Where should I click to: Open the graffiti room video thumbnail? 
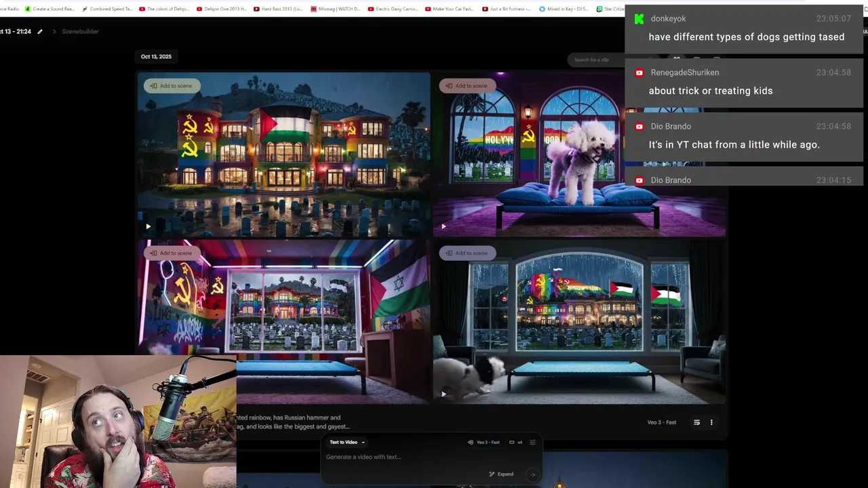[x=283, y=321]
